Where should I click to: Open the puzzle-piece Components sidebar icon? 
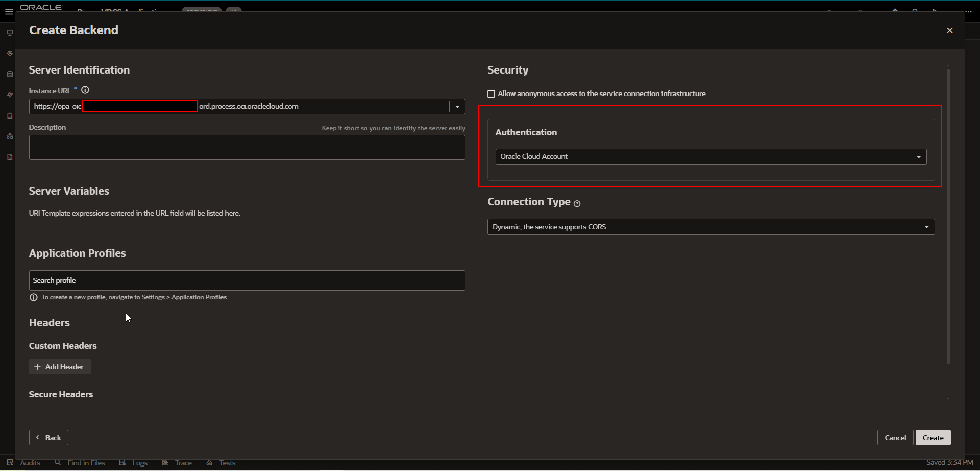tap(9, 115)
